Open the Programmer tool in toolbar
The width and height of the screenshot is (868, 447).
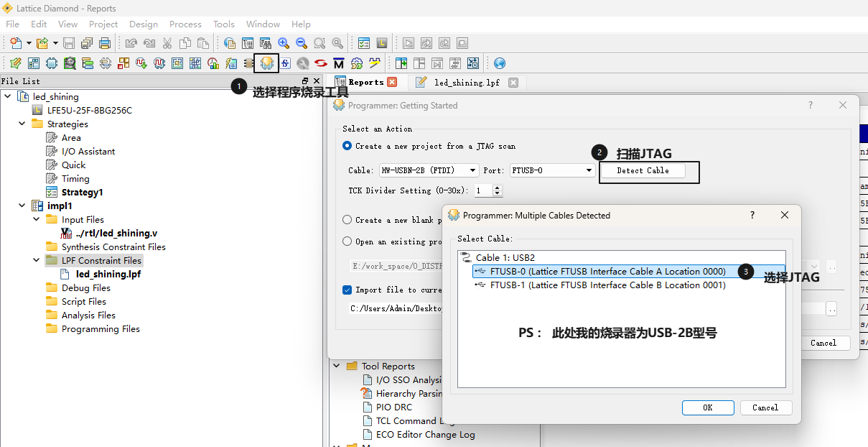coord(266,63)
